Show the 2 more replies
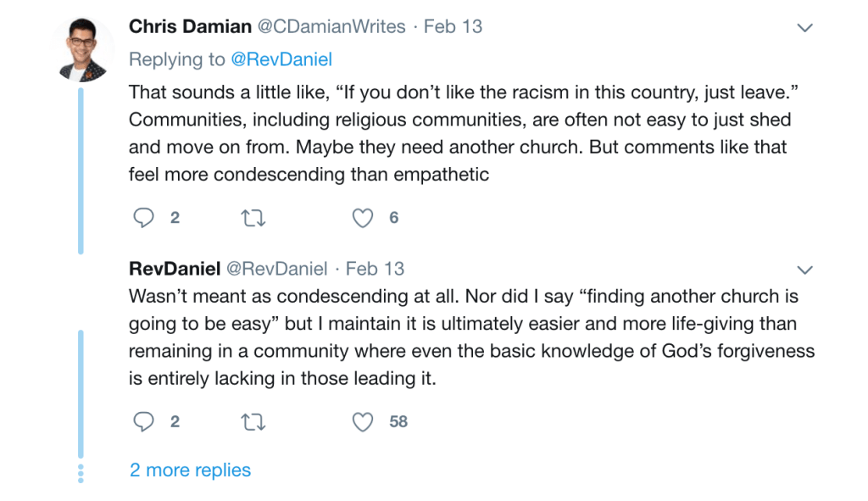Viewport: 868px width, 501px height. click(x=190, y=470)
